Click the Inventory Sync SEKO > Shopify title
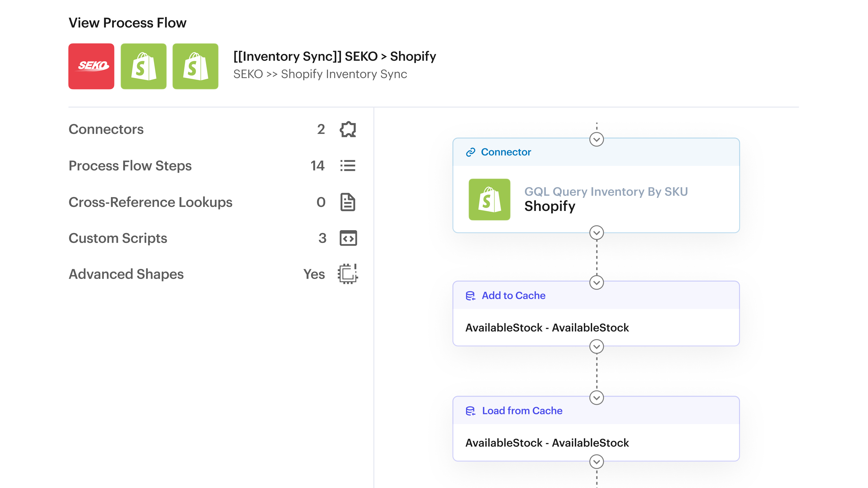The image size is (868, 488). click(x=335, y=56)
